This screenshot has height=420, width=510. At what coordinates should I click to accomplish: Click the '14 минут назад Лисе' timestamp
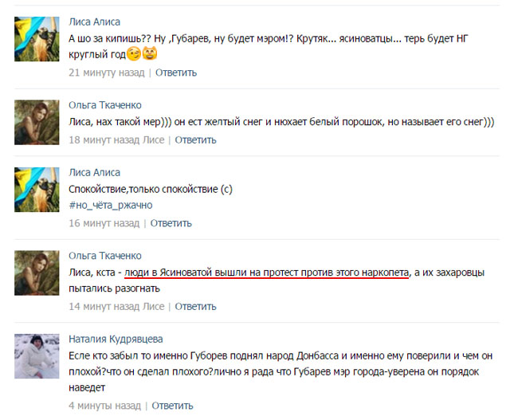pos(116,307)
